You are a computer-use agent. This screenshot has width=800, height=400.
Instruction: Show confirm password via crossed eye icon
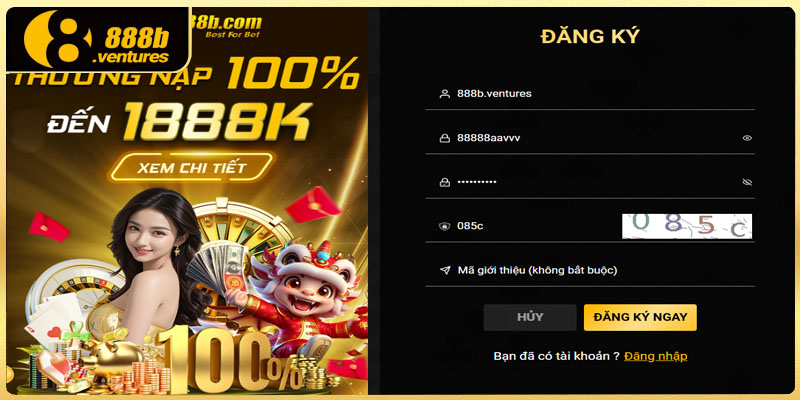pyautogui.click(x=747, y=182)
